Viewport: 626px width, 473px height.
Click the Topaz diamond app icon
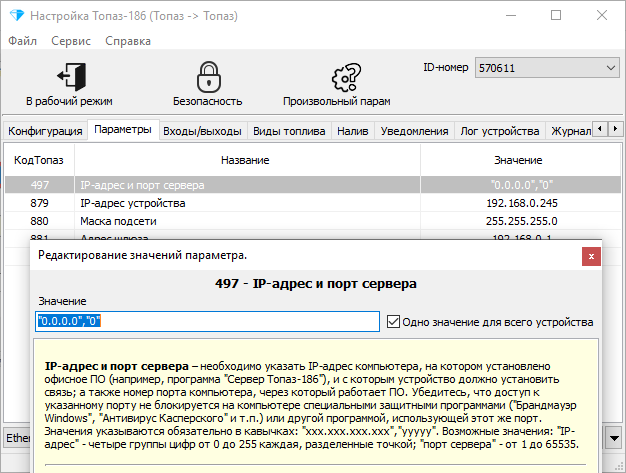point(17,16)
